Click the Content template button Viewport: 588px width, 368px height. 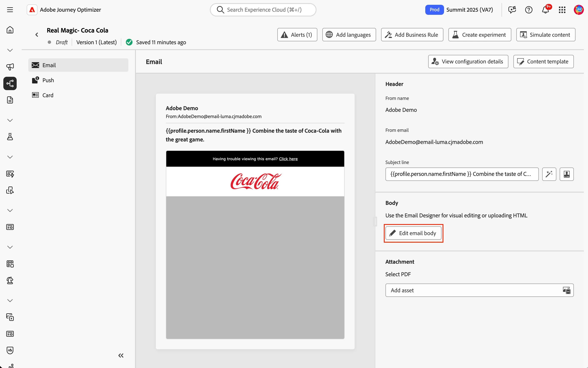544,62
